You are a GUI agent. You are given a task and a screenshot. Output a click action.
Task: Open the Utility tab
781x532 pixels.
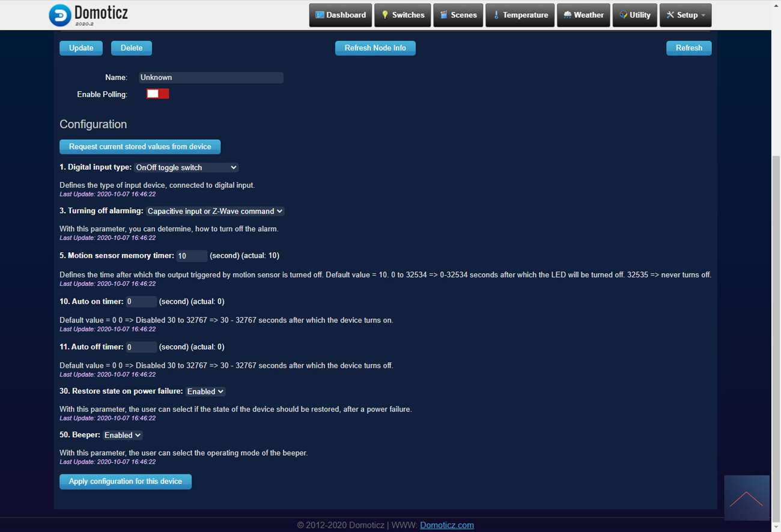pyautogui.click(x=634, y=15)
